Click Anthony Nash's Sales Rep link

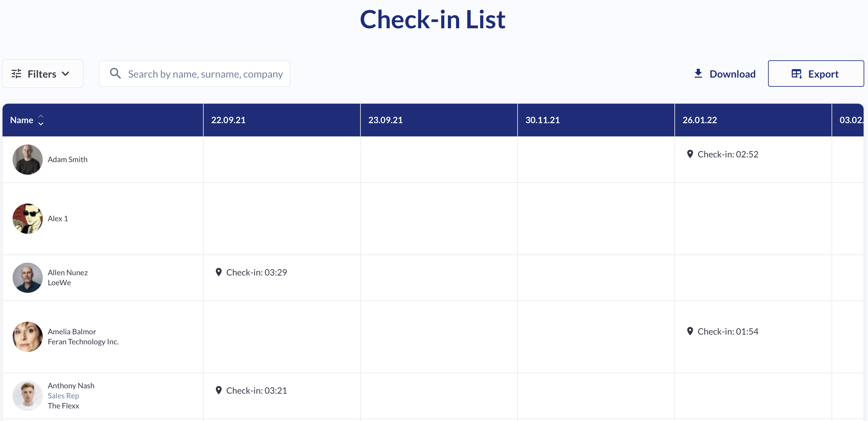pos(63,396)
